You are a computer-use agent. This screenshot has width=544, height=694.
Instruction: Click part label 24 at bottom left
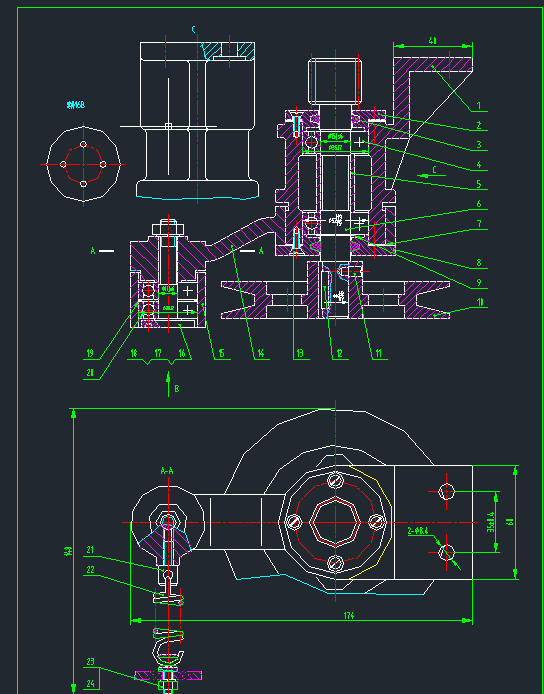tap(90, 684)
